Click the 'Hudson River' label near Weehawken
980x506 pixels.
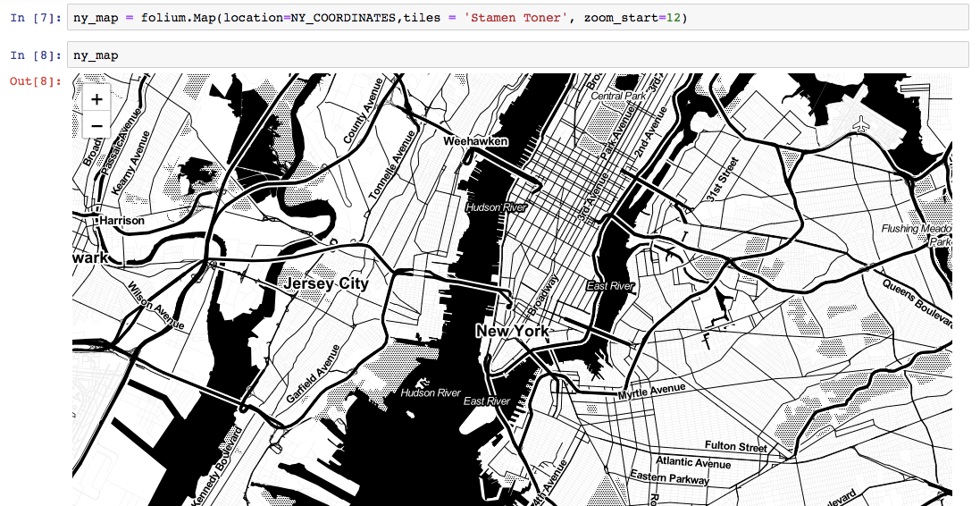(x=496, y=207)
